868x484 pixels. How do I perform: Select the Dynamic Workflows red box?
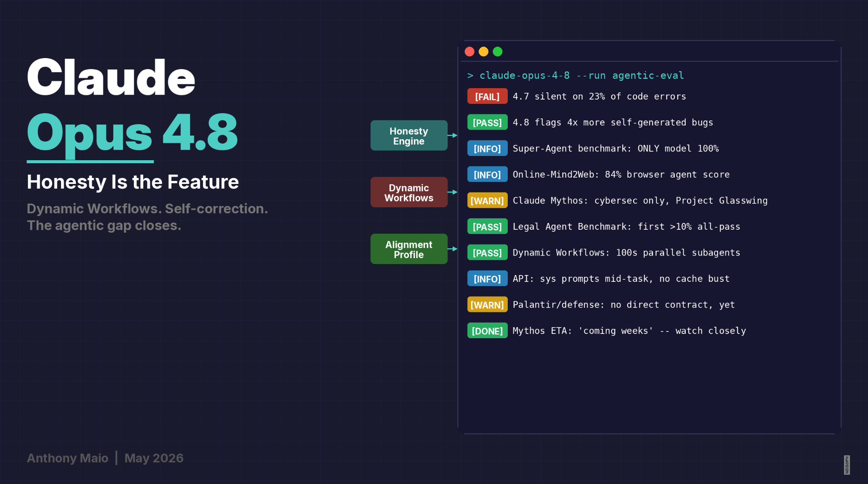click(x=409, y=192)
